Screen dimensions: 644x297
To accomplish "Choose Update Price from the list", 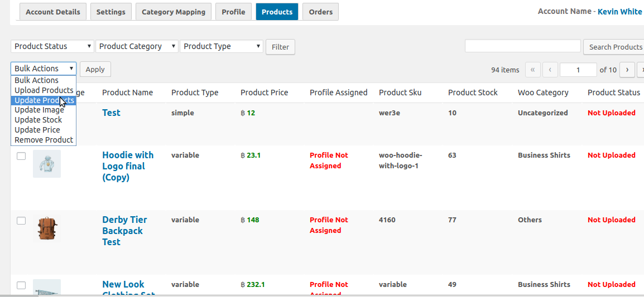I will pyautogui.click(x=44, y=130).
